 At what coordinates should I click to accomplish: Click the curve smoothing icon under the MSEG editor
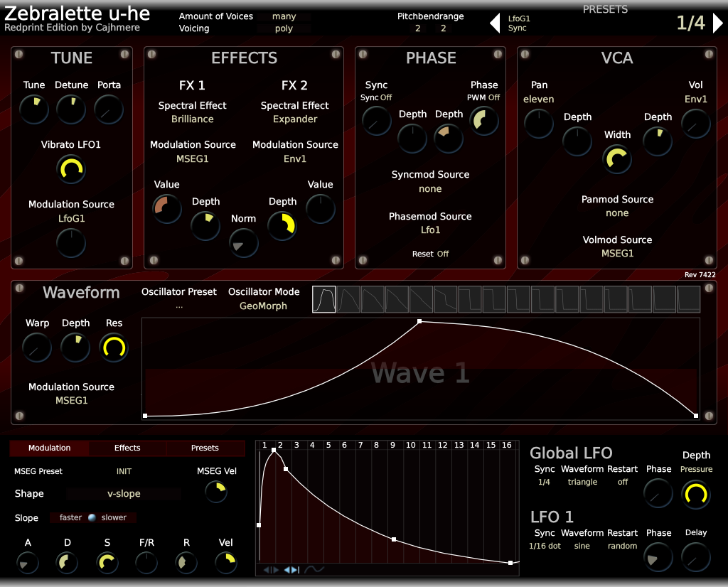click(314, 569)
